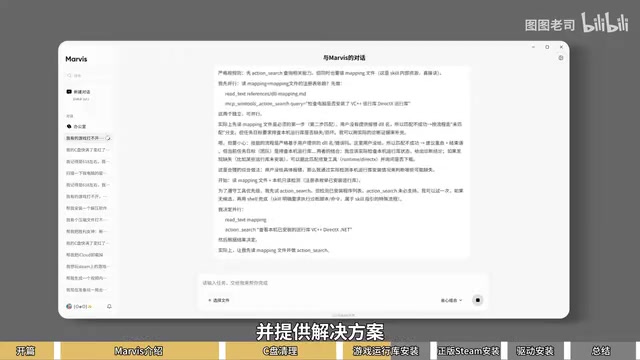This screenshot has width=640, height=360.
Task: Open the settings icon beside the conversation title
Action: tap(561, 58)
